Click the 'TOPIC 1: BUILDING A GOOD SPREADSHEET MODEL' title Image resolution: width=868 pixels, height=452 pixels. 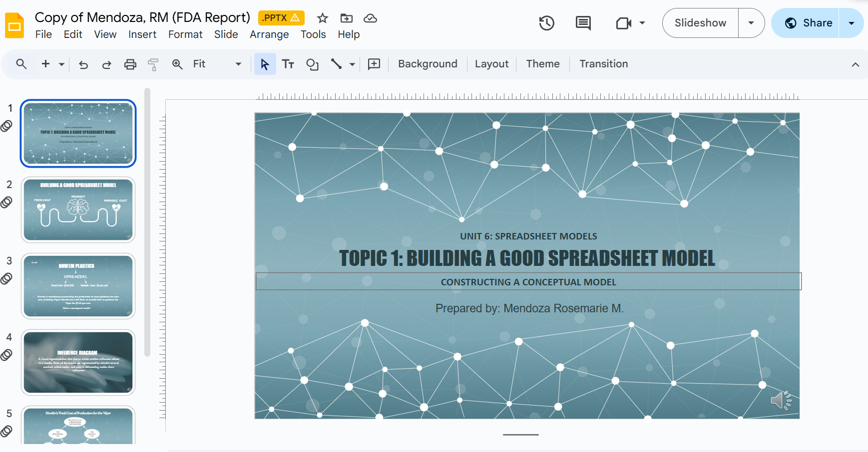[527, 258]
